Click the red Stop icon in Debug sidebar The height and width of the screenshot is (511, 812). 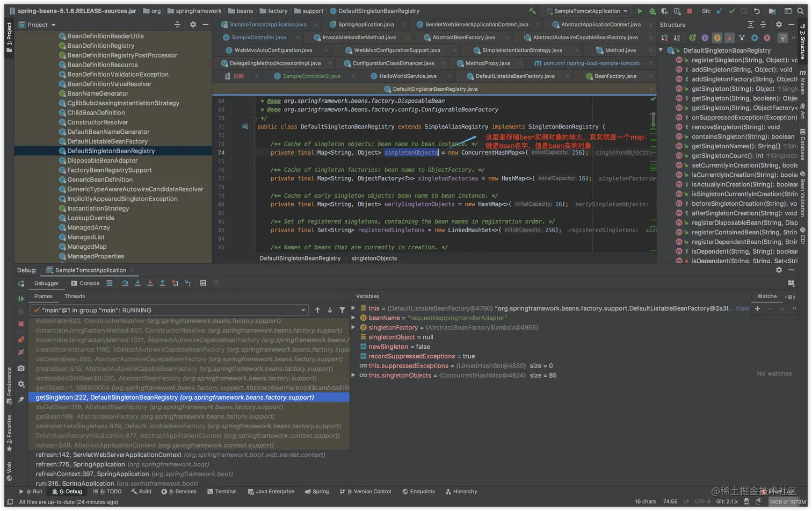click(x=21, y=324)
